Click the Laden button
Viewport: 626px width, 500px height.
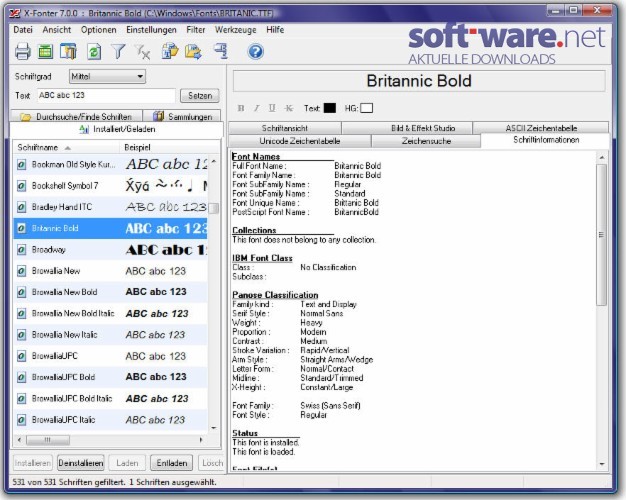point(127,463)
